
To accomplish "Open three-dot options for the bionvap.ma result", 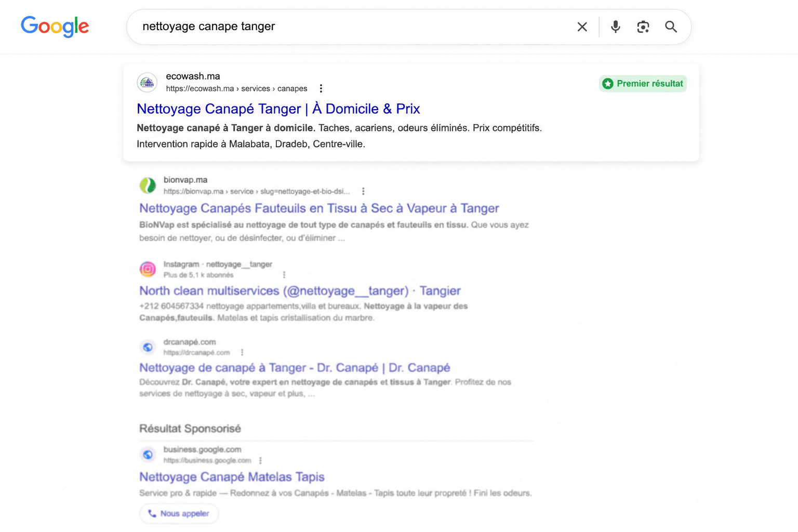I will pos(363,191).
